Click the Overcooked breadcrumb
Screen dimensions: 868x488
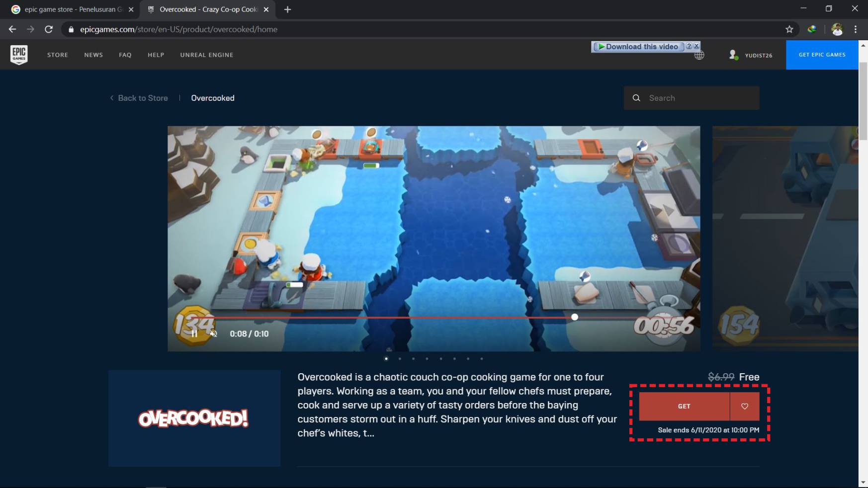point(213,98)
